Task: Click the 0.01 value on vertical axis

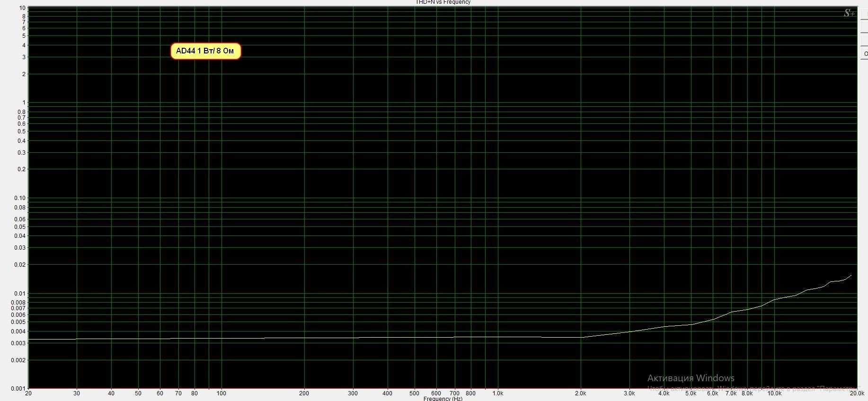Action: pyautogui.click(x=20, y=294)
